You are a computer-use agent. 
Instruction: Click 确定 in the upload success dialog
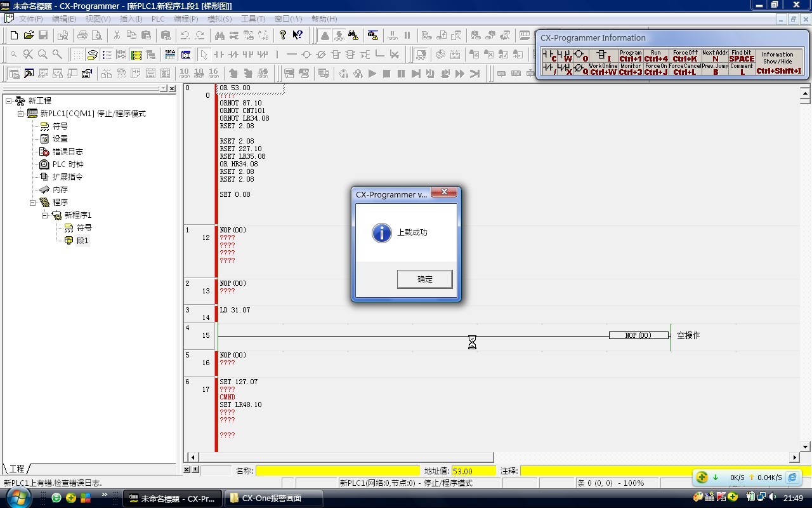pos(424,279)
